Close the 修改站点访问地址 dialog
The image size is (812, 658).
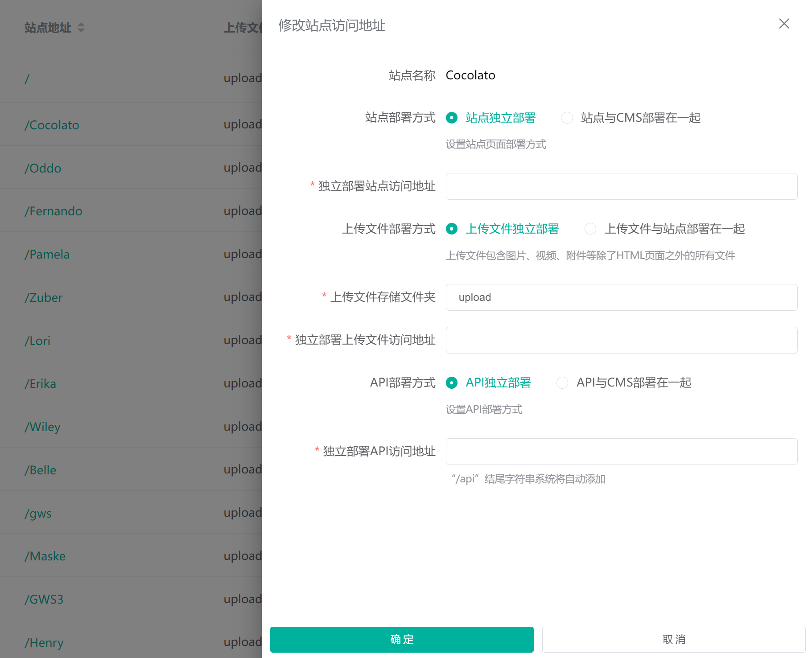click(784, 24)
